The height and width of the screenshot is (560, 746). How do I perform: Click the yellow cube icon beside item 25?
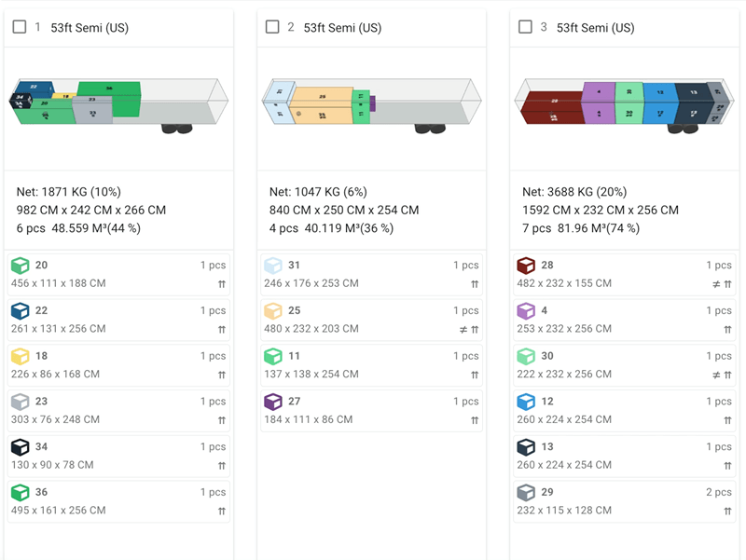tap(274, 310)
